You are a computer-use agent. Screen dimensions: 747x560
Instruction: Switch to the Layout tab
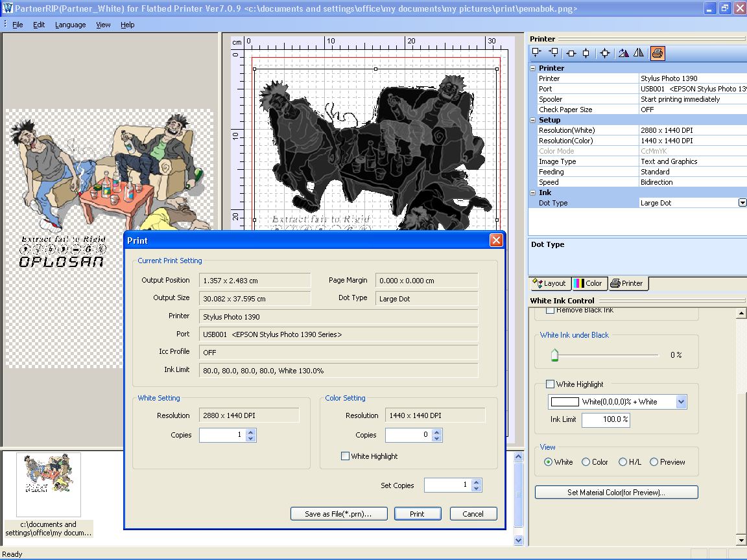coord(550,283)
